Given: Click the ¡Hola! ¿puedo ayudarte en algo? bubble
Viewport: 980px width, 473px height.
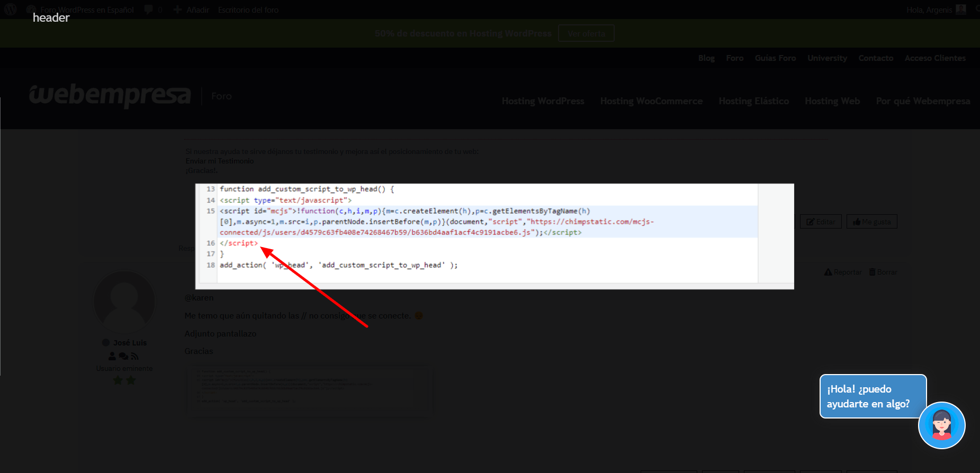Looking at the screenshot, I should coord(873,396).
